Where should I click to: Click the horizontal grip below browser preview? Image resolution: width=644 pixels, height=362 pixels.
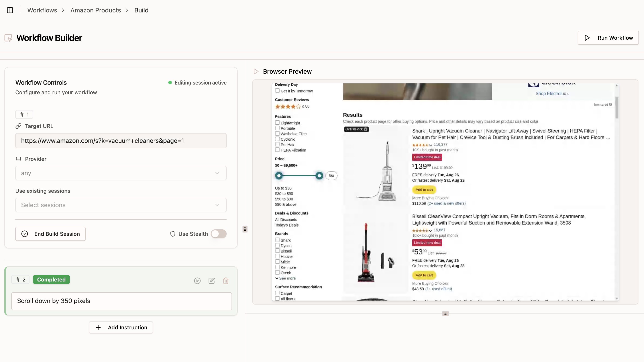pos(445,313)
